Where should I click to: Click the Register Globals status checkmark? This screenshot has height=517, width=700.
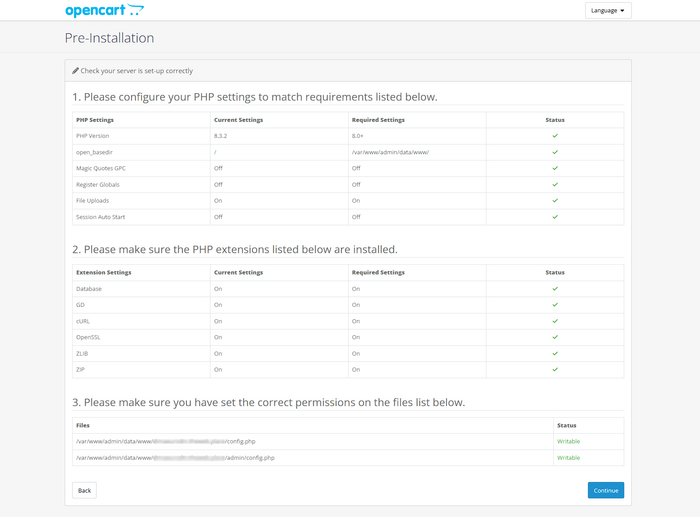tap(555, 184)
